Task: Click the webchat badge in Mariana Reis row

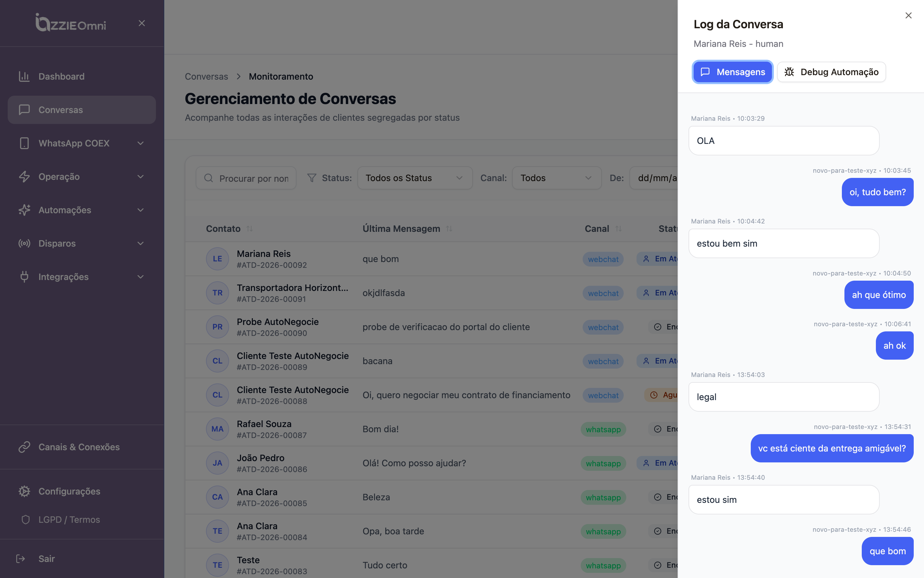Action: pos(603,259)
